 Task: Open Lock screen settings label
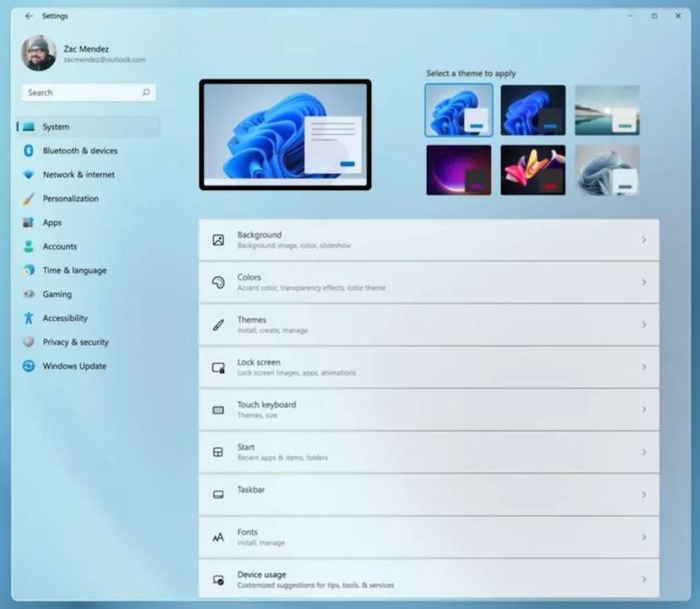tap(259, 362)
